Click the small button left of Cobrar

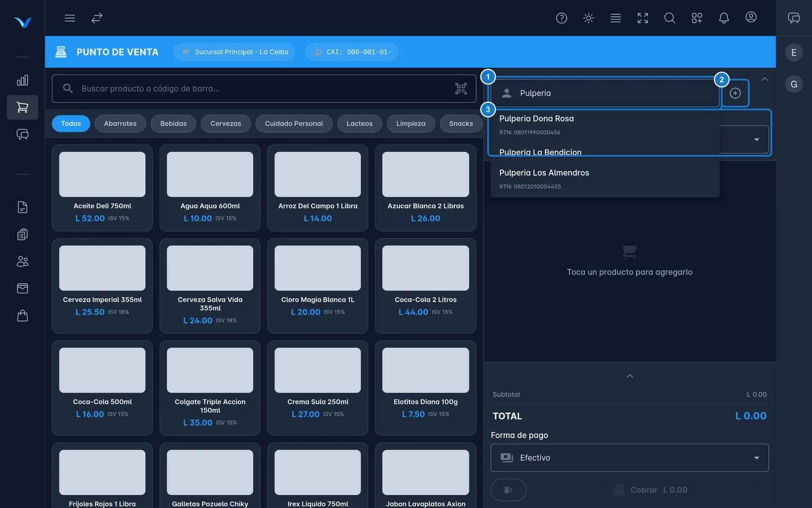[508, 490]
